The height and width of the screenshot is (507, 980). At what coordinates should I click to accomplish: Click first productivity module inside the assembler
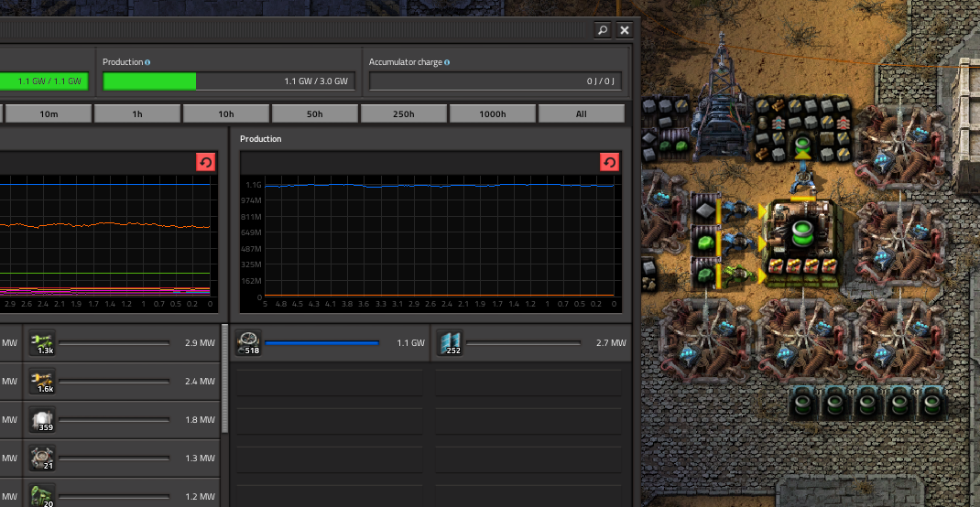tap(778, 266)
